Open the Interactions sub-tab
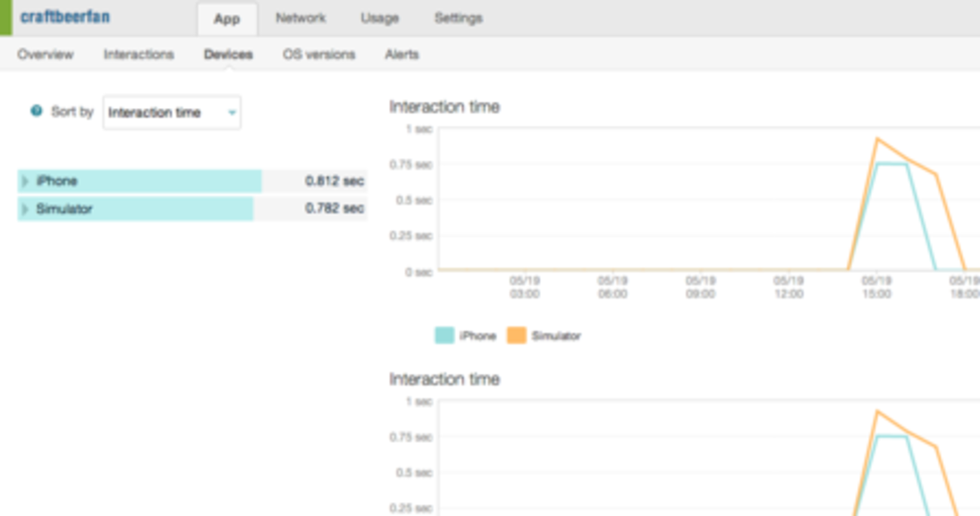The width and height of the screenshot is (980, 516). tap(139, 54)
